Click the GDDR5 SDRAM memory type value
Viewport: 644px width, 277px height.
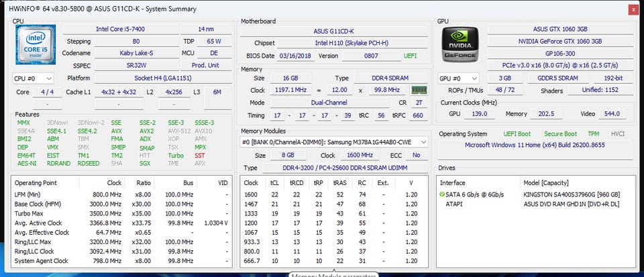557,78
